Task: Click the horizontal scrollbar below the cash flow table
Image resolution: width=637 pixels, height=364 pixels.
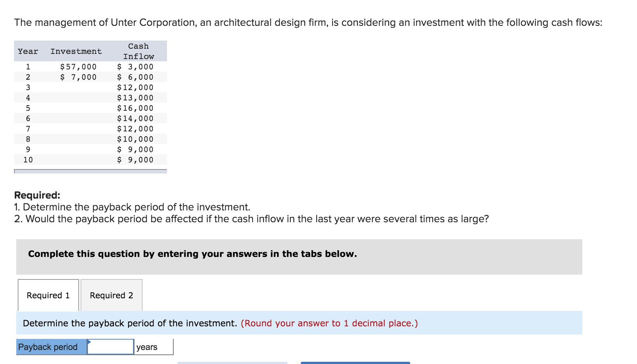Action: [90, 171]
